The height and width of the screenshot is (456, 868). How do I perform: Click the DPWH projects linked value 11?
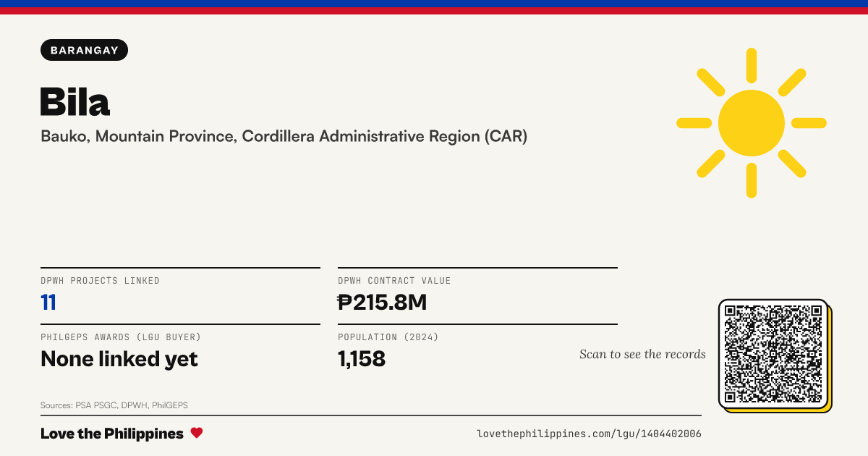48,303
